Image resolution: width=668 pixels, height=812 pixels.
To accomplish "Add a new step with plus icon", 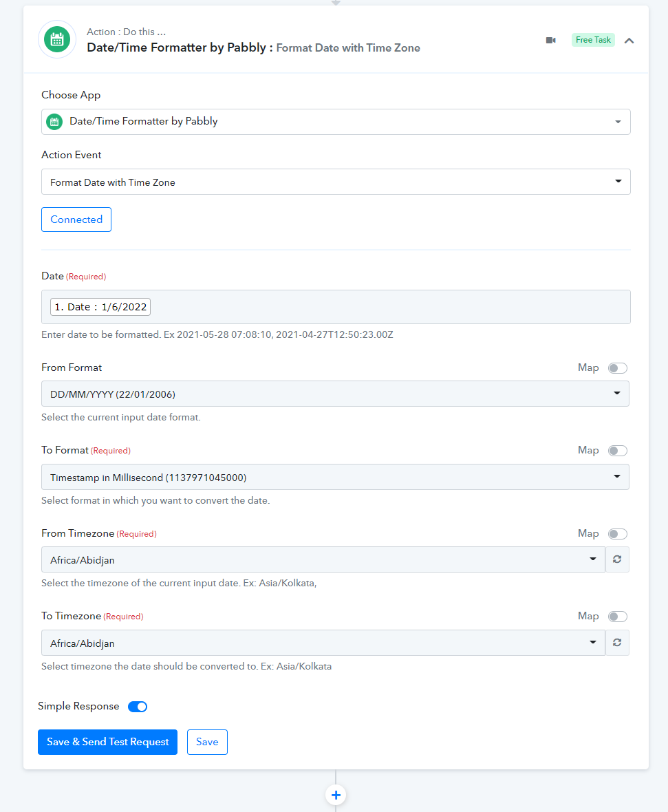I will [x=336, y=795].
